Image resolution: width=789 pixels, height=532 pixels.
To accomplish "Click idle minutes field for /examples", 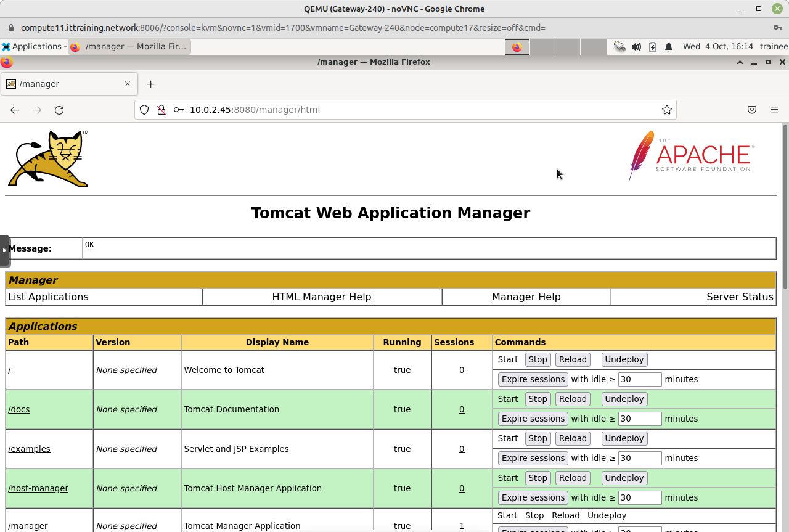I will pyautogui.click(x=640, y=458).
